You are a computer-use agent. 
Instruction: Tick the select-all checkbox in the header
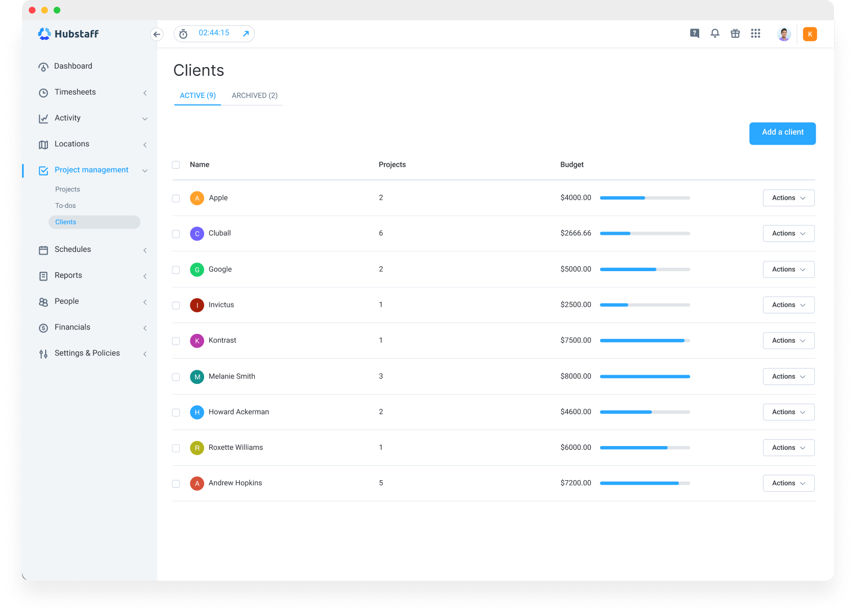[175, 164]
